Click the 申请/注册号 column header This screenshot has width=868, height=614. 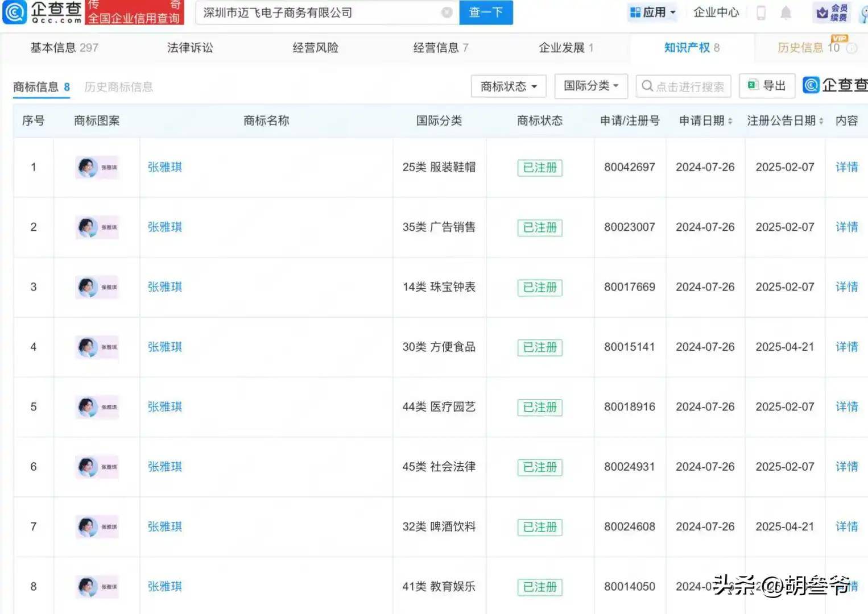pos(630,121)
